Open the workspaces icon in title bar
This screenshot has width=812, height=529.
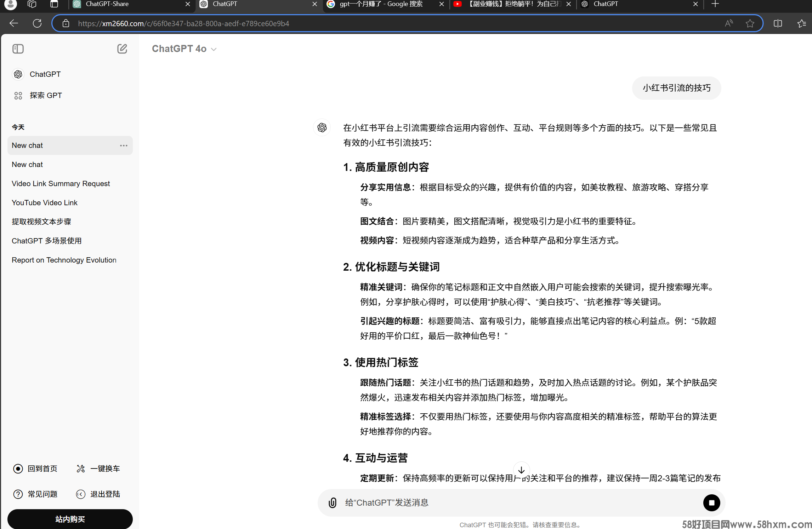32,4
